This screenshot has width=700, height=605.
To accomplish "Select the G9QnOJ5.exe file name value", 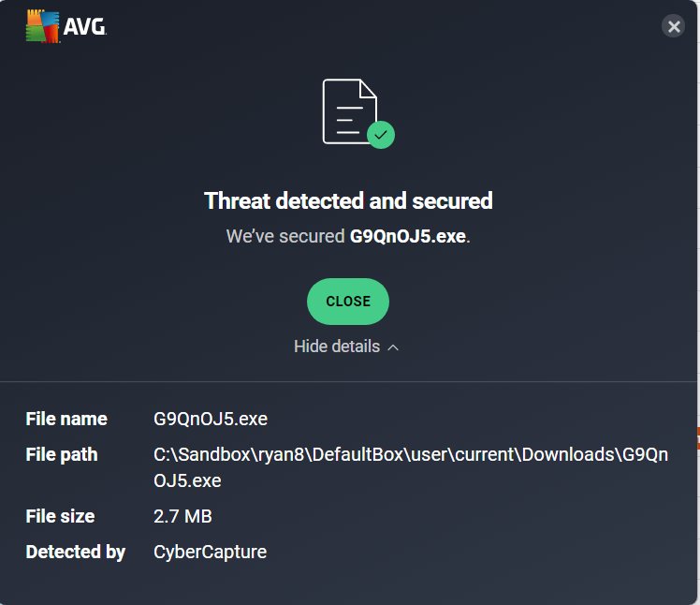I will tap(211, 419).
